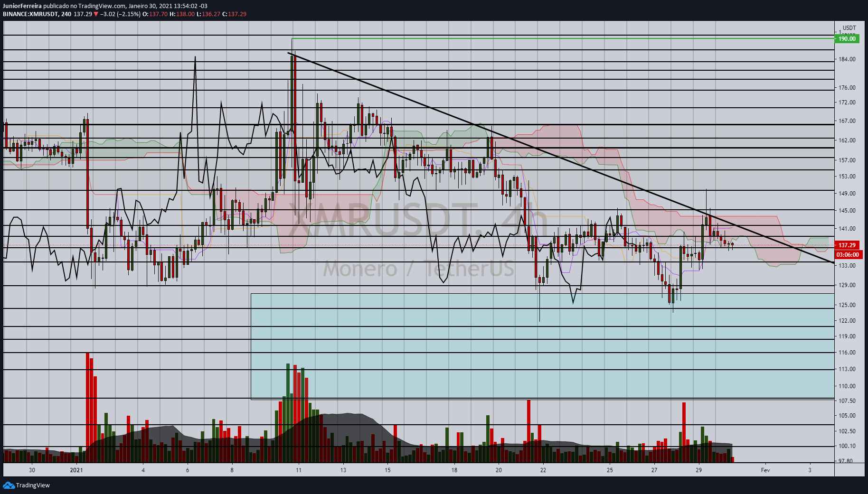Click the 29 date label on time axis
Screen dimensions: 868x494
click(x=698, y=470)
